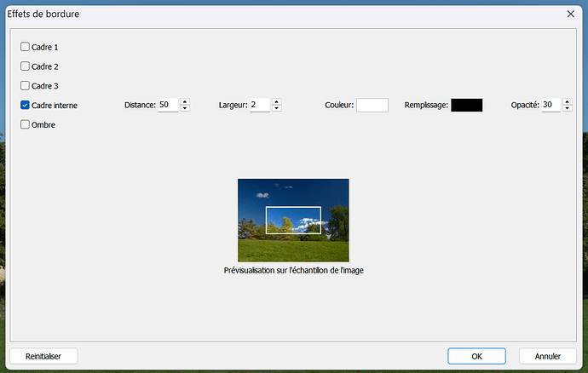Enable the Ombre shadow checkbox
Screen dimensions: 588x373
pos(25,125)
